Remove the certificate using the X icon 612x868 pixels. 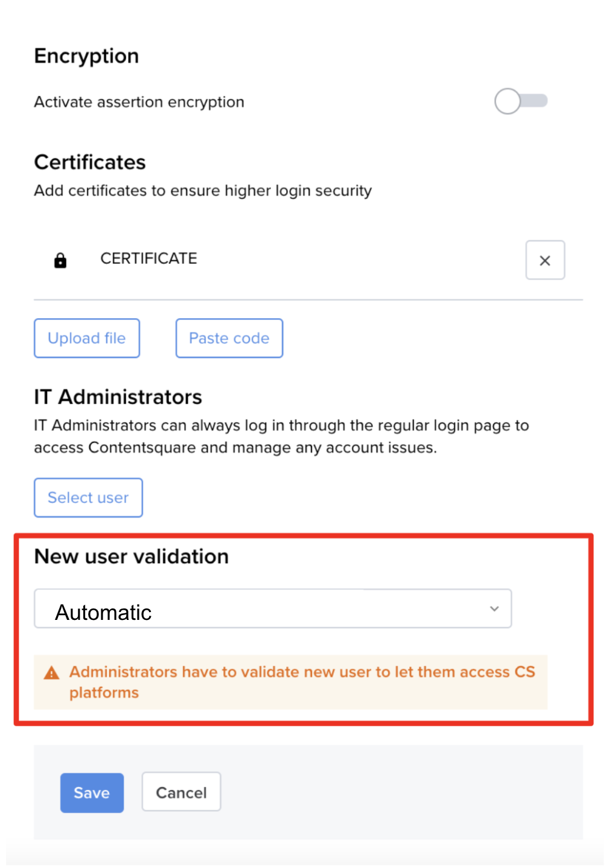tap(544, 260)
